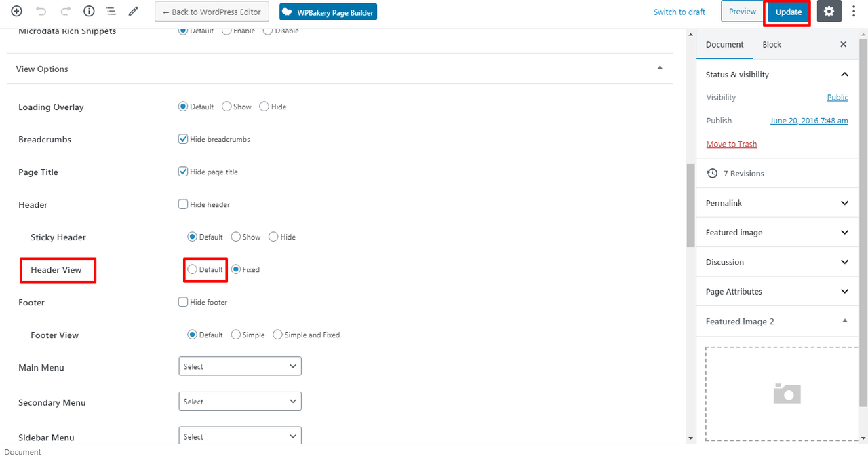Select Simple and Fixed Footer View
The width and height of the screenshot is (868, 456).
tap(278, 335)
